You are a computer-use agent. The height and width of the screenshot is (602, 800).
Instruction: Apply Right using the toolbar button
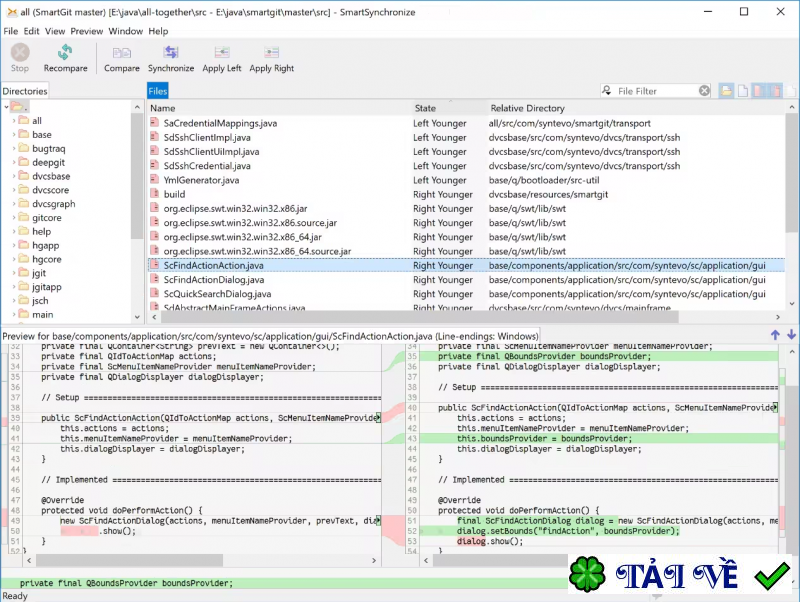point(271,58)
